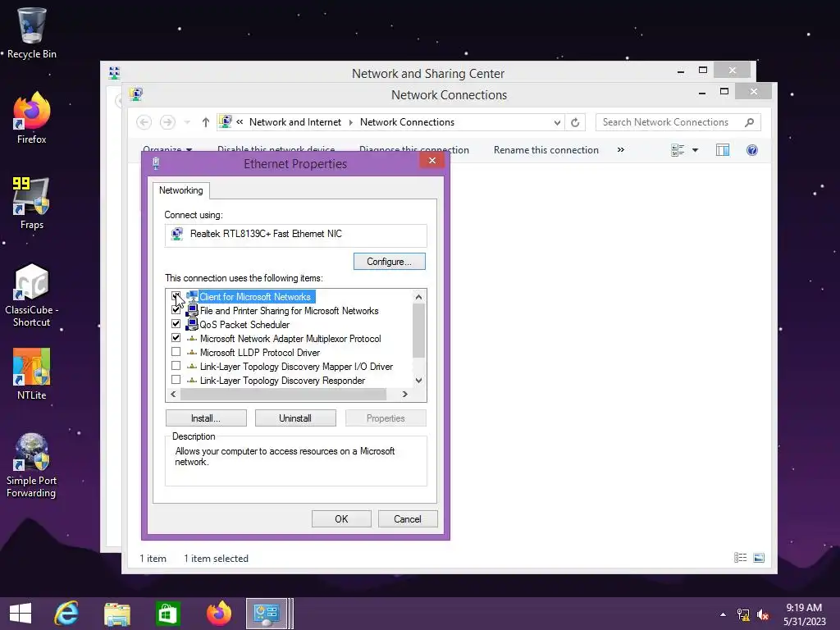The height and width of the screenshot is (630, 840).
Task: Select the Control Panel taskbar button
Action: point(267,614)
